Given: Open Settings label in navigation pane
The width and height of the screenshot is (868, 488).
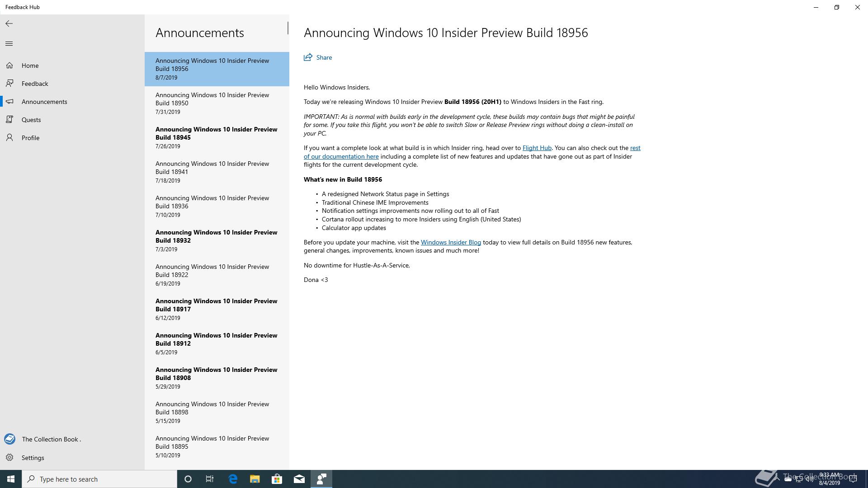Looking at the screenshot, I should (33, 458).
